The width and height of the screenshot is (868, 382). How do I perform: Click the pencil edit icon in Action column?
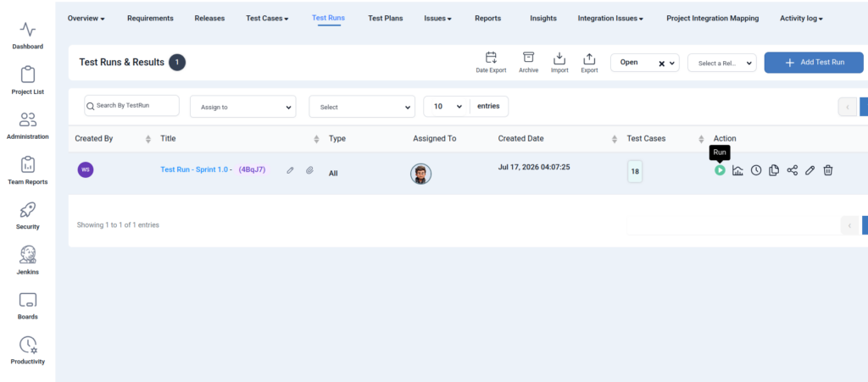click(810, 170)
